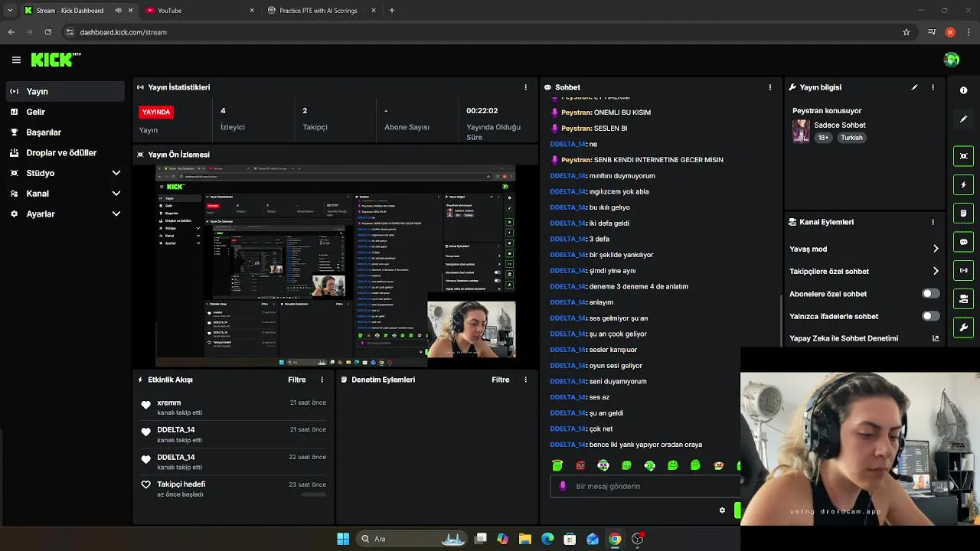
Task: Insert the angel halo Kick emote
Action: (557, 465)
